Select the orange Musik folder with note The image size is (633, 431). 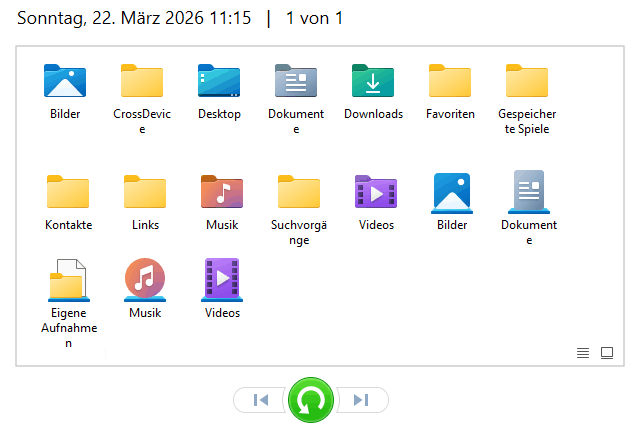click(222, 192)
